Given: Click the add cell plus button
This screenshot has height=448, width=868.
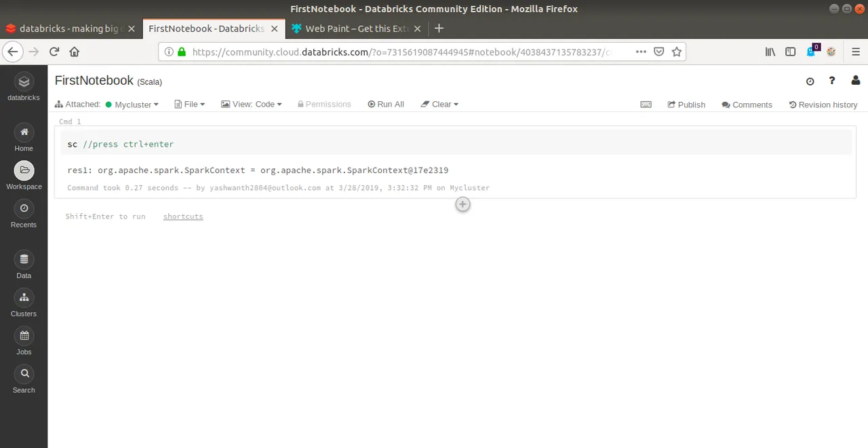Looking at the screenshot, I should (462, 204).
